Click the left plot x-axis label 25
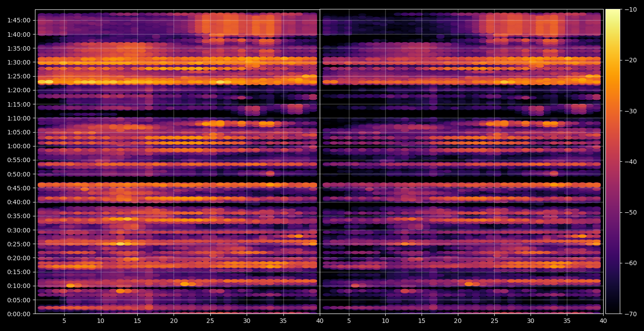 [x=210, y=321]
